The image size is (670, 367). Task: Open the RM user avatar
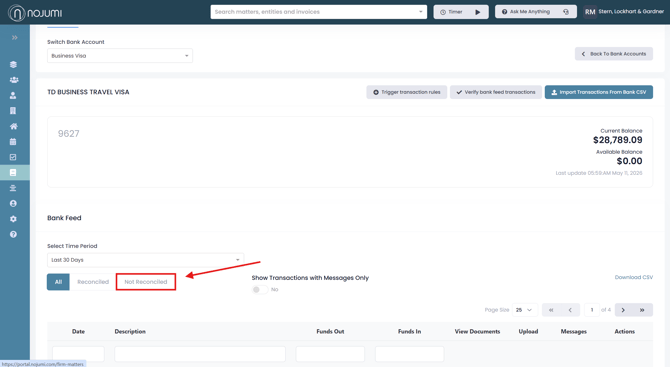[590, 12]
